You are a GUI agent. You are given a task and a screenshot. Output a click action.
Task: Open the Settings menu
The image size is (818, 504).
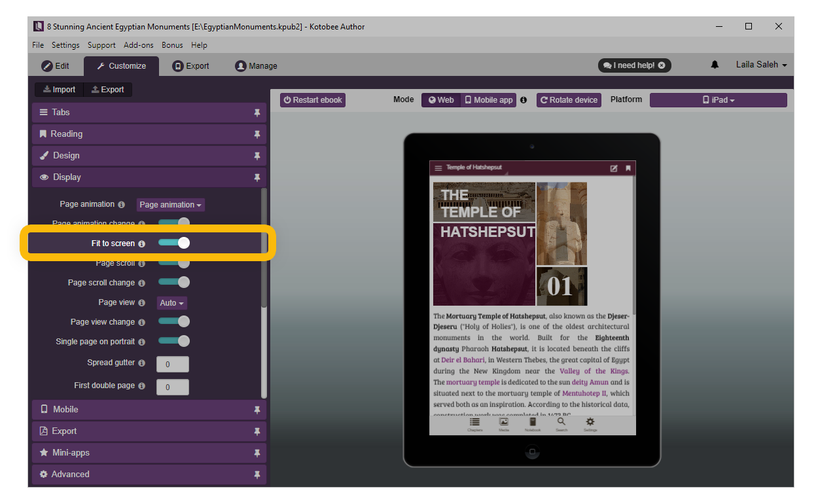[65, 45]
